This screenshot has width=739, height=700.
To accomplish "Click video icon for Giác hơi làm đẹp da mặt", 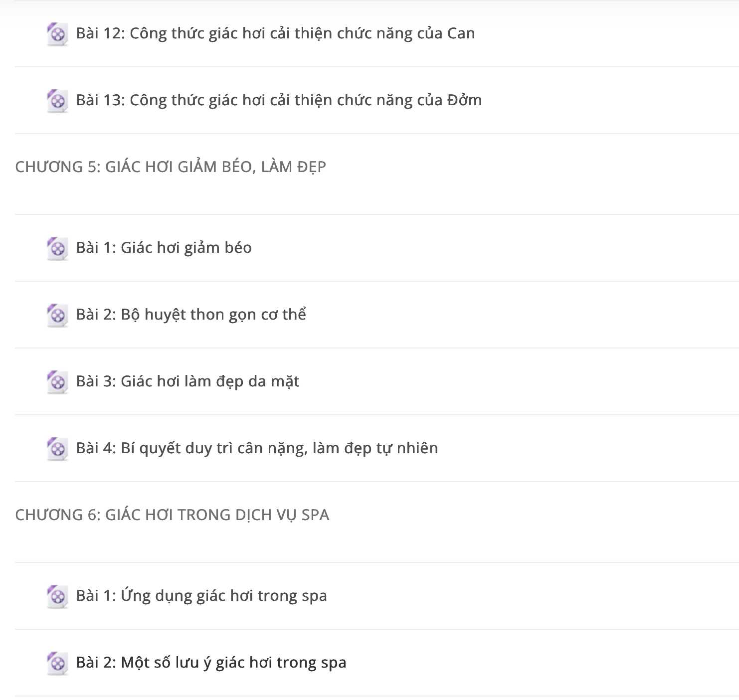I will (x=57, y=382).
